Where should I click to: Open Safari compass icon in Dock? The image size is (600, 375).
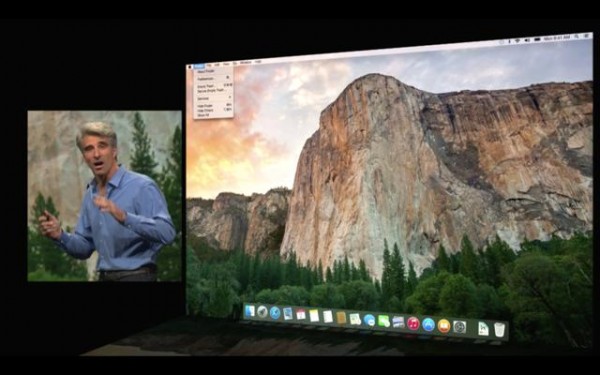click(275, 313)
